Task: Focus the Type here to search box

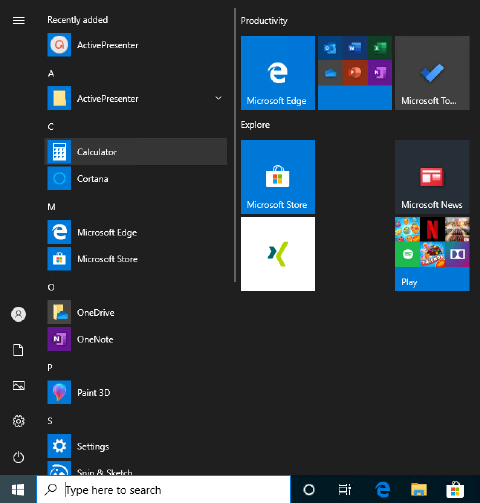Action: point(163,489)
